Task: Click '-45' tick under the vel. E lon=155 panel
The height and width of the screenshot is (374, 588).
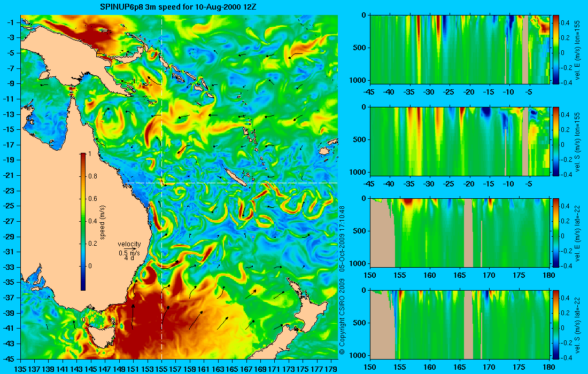Action: (x=370, y=92)
